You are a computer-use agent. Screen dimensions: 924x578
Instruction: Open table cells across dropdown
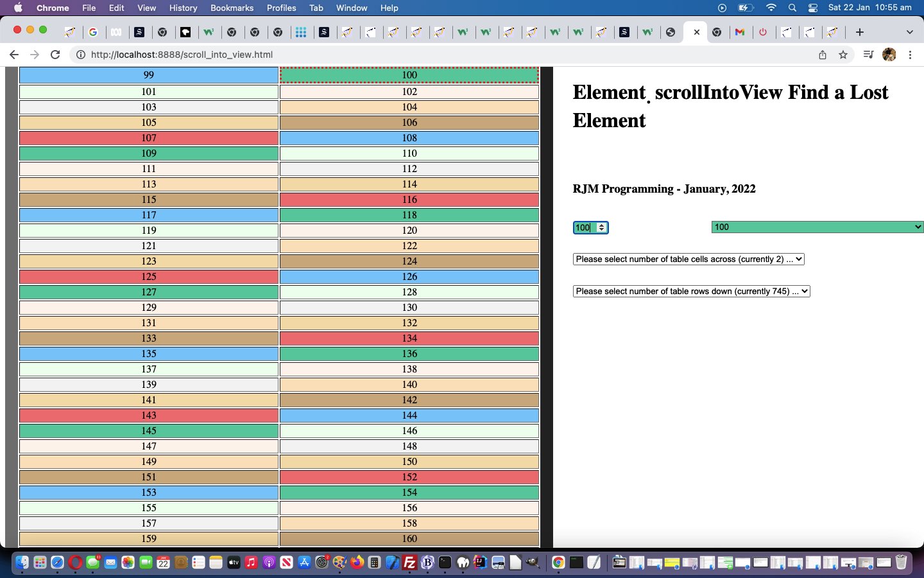[688, 259]
